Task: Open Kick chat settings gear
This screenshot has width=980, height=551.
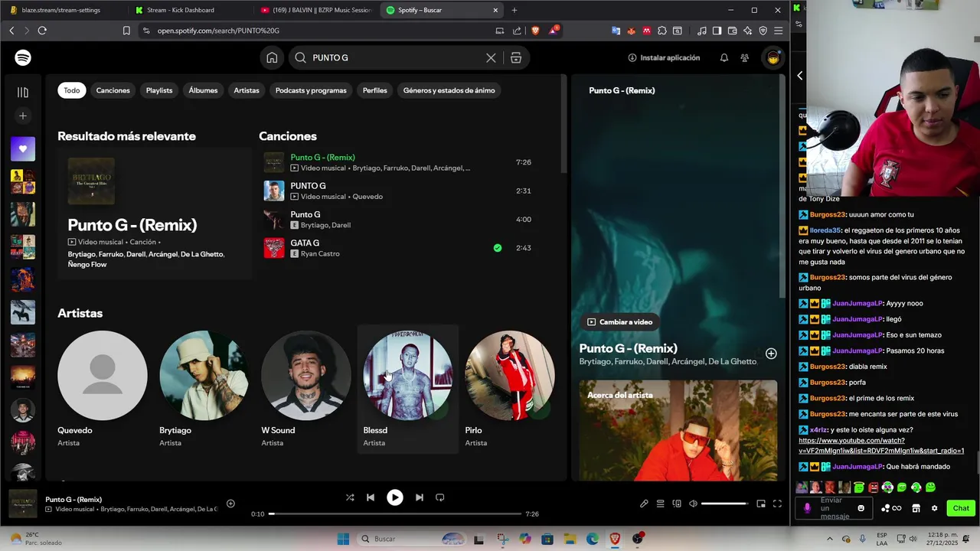Action: (934, 508)
